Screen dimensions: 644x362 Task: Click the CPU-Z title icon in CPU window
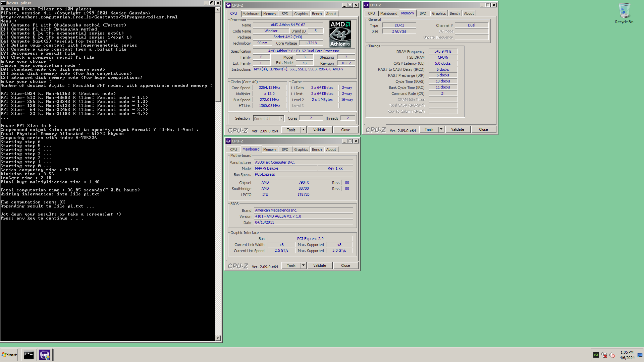tap(228, 5)
